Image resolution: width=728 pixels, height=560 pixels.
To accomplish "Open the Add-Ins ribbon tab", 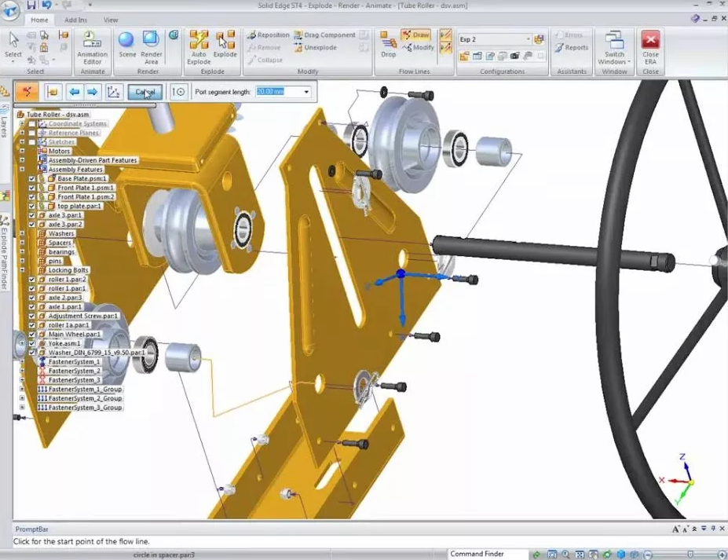I will 75,20.
